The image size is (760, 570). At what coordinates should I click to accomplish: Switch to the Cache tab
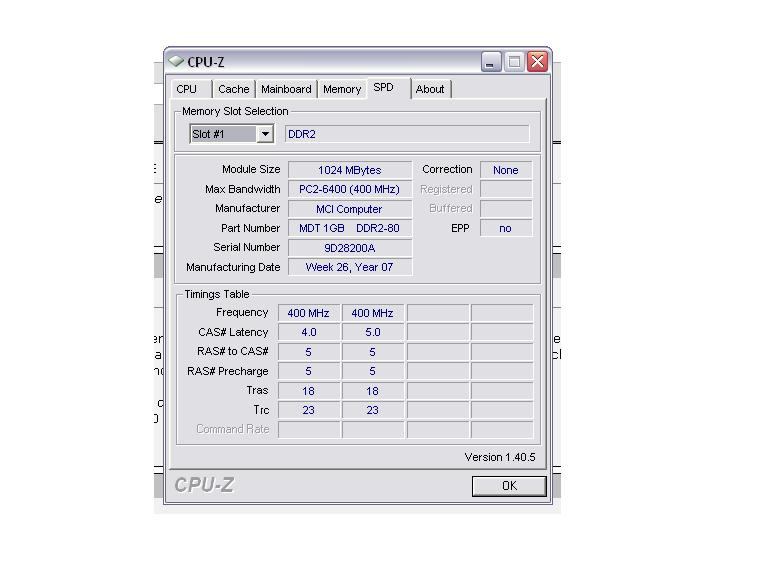click(x=234, y=89)
